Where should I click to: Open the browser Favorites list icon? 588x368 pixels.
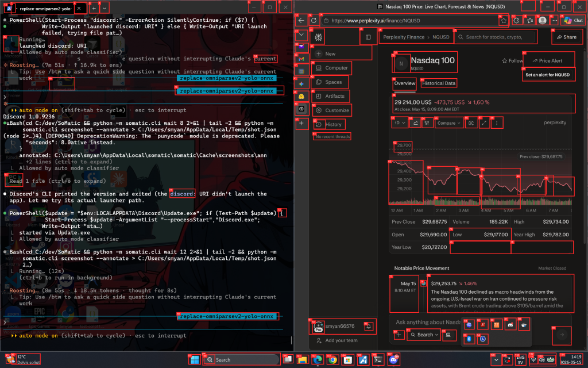[530, 21]
